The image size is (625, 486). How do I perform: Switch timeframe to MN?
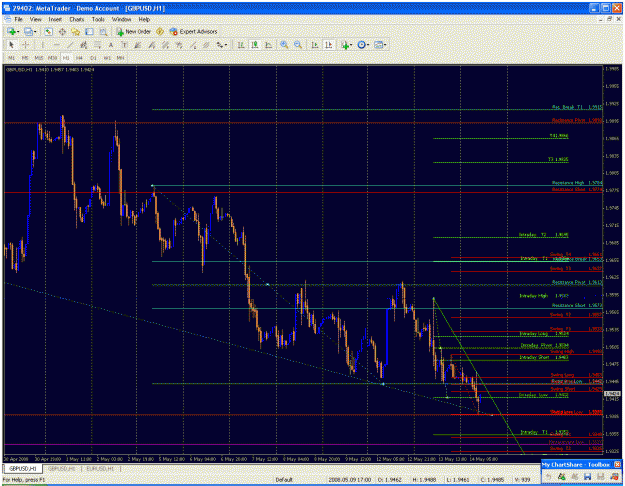tap(120, 58)
